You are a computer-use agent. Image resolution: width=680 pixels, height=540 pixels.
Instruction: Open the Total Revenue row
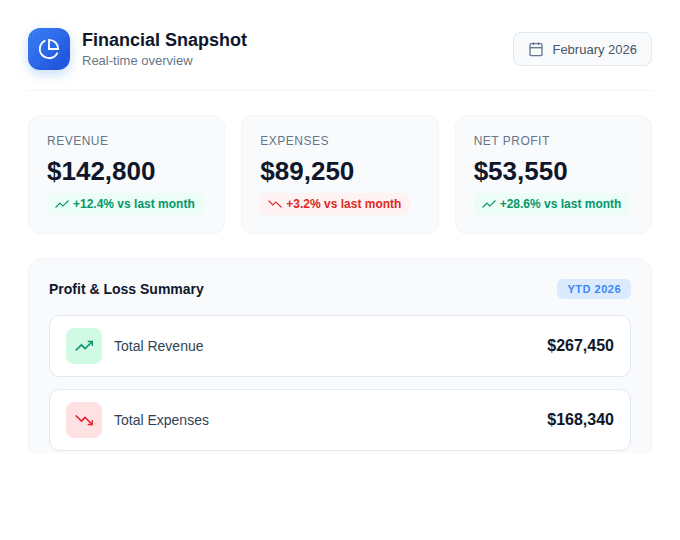(x=339, y=346)
